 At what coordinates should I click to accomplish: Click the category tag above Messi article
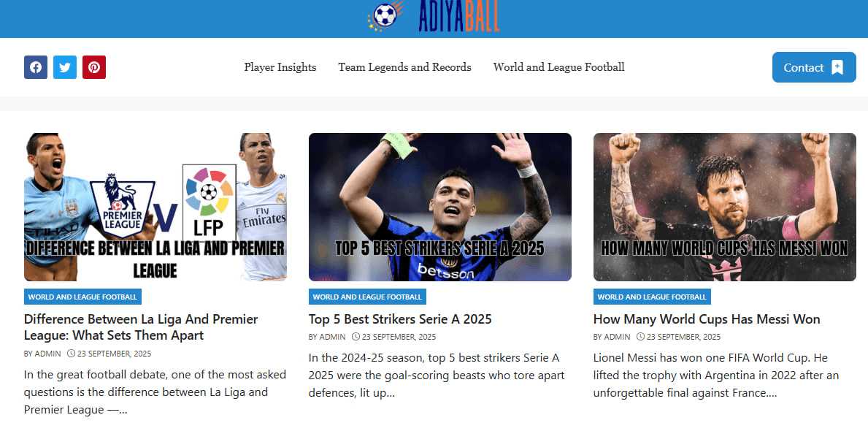tap(652, 297)
